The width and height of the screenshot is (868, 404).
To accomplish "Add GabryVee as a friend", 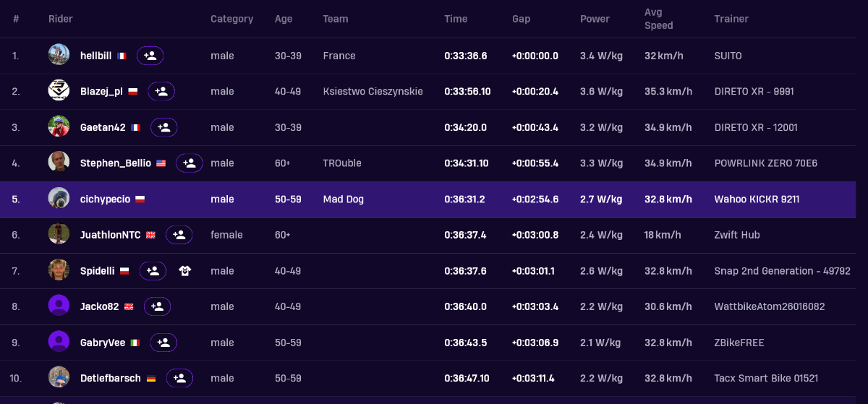I will (163, 343).
